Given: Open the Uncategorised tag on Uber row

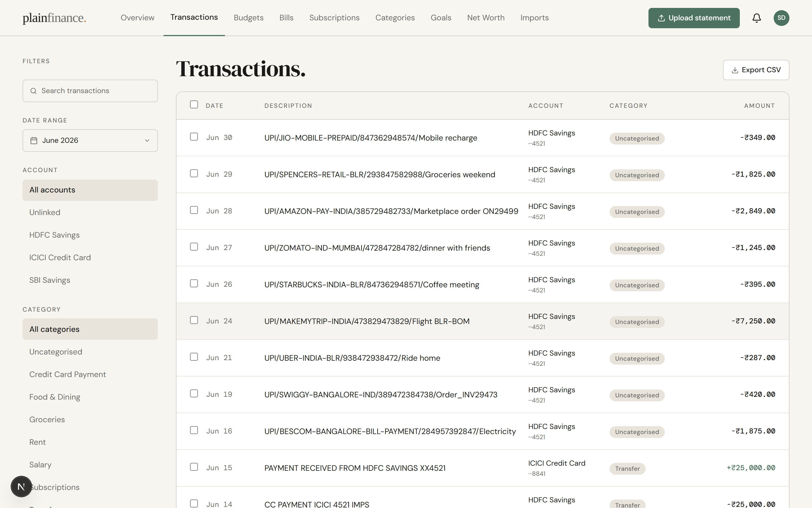Looking at the screenshot, I should 637,358.
